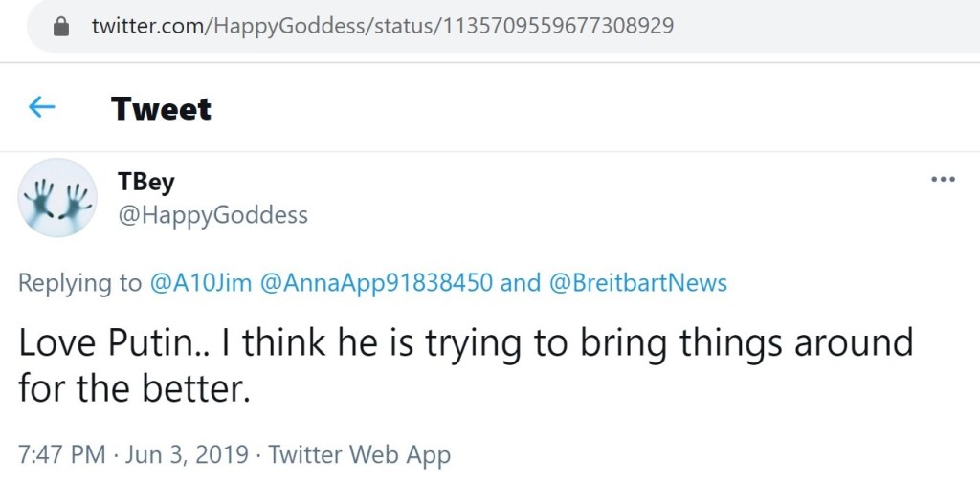
Task: Click the status ID number in URL
Action: tap(556, 26)
